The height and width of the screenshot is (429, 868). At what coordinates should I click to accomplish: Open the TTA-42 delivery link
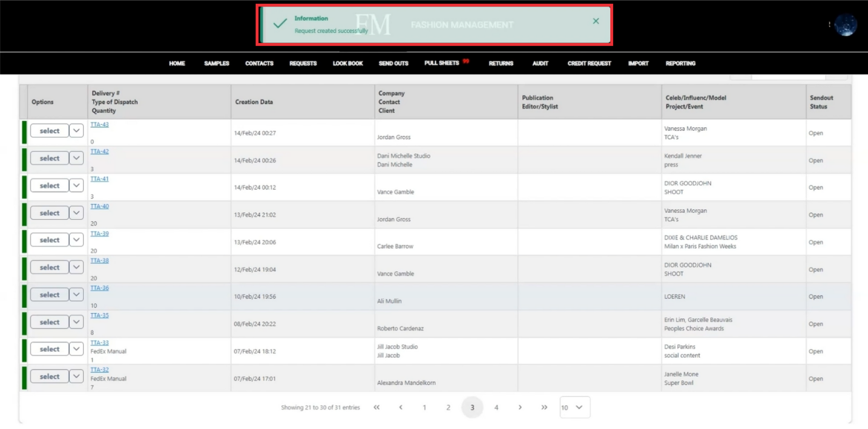click(x=99, y=152)
